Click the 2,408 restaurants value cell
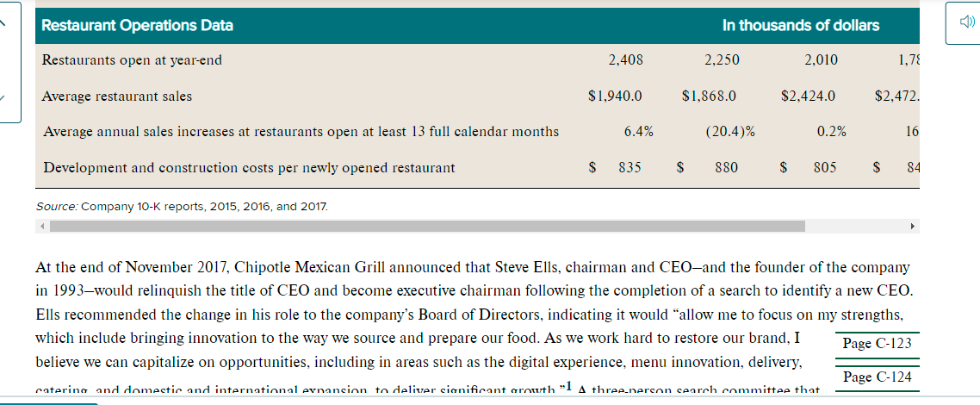 625,60
